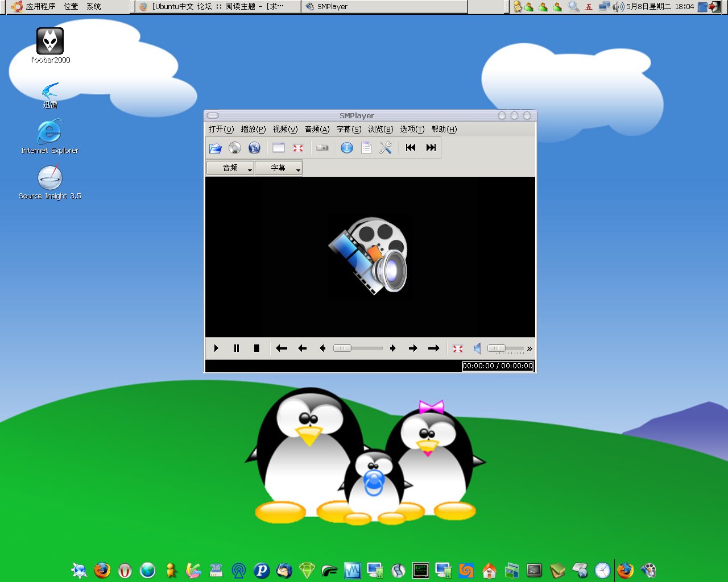Show hidden controls with the » chevron
Image resolution: width=728 pixels, height=582 pixels.
coord(530,348)
